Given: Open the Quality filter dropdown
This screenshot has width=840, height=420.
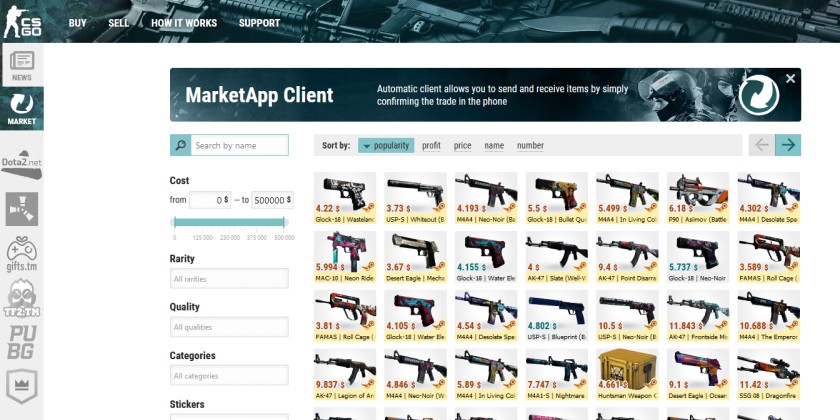Looking at the screenshot, I should click(229, 327).
